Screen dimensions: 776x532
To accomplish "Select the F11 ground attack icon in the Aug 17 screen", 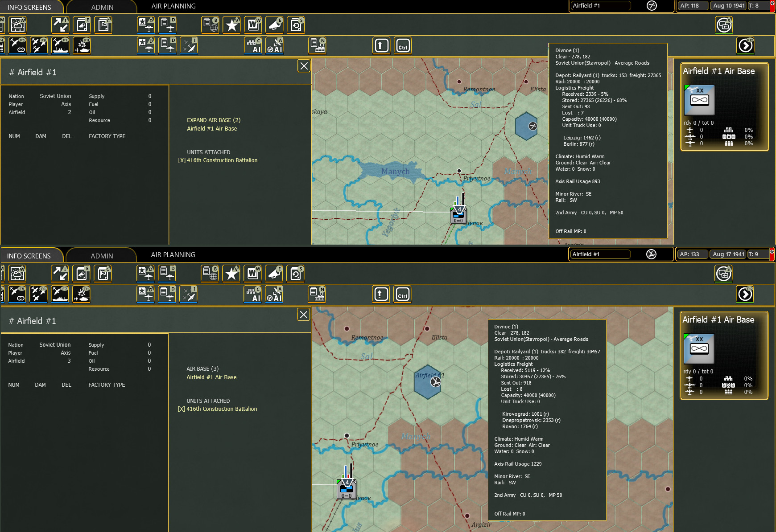I will pos(81,294).
